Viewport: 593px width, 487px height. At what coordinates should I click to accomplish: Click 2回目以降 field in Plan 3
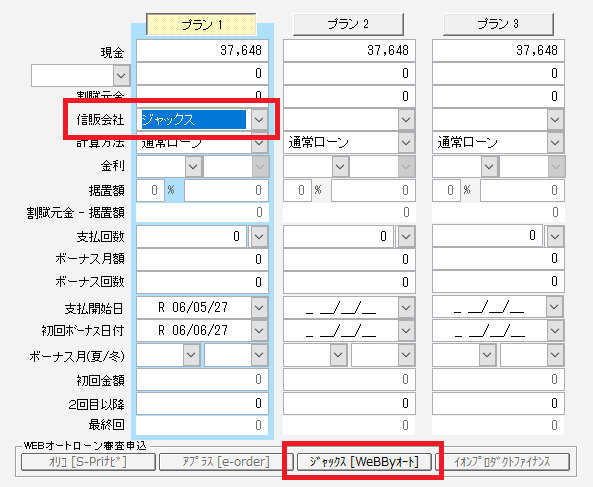coord(498,403)
